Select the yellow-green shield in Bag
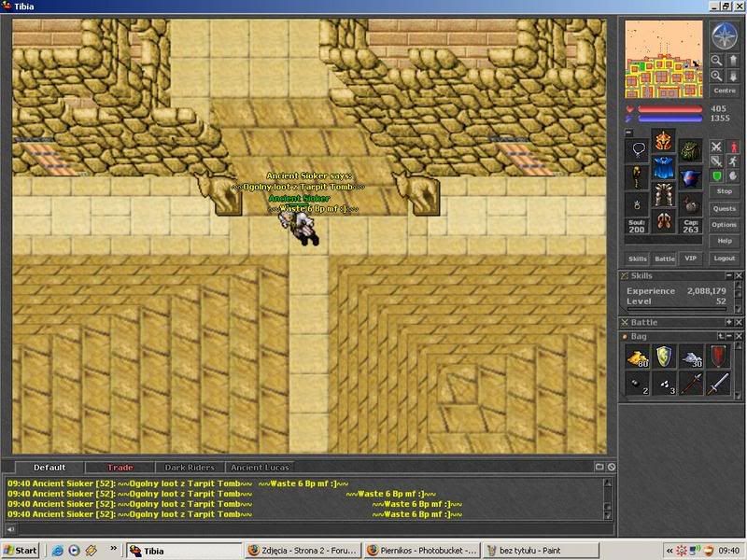The height and width of the screenshot is (560, 747). coord(664,357)
